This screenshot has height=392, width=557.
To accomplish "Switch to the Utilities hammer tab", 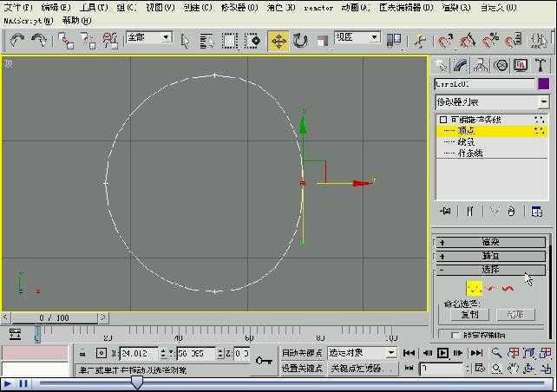I will click(x=541, y=65).
